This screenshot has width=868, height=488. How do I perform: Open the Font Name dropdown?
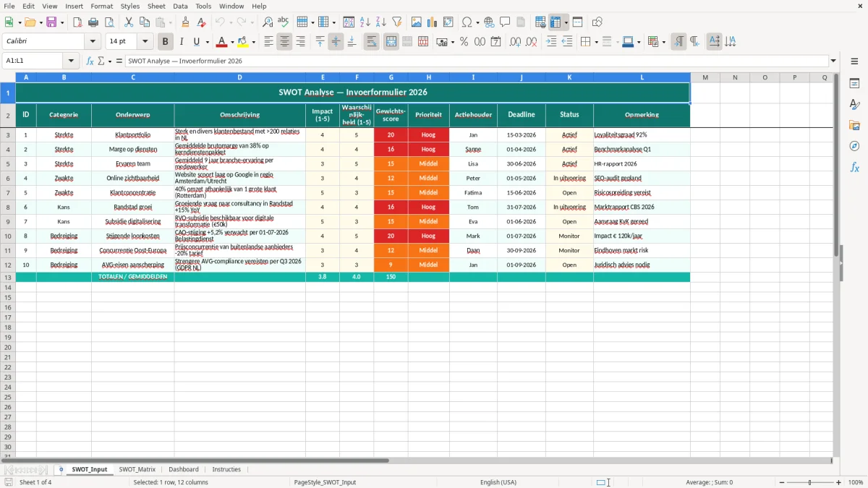click(93, 42)
